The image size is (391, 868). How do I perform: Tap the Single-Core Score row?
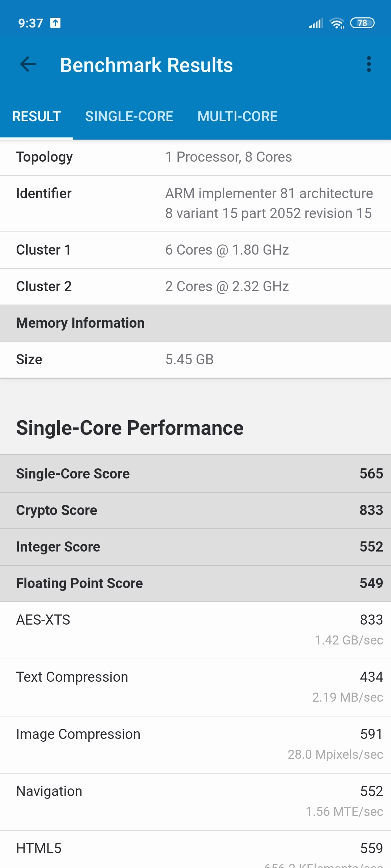(195, 474)
